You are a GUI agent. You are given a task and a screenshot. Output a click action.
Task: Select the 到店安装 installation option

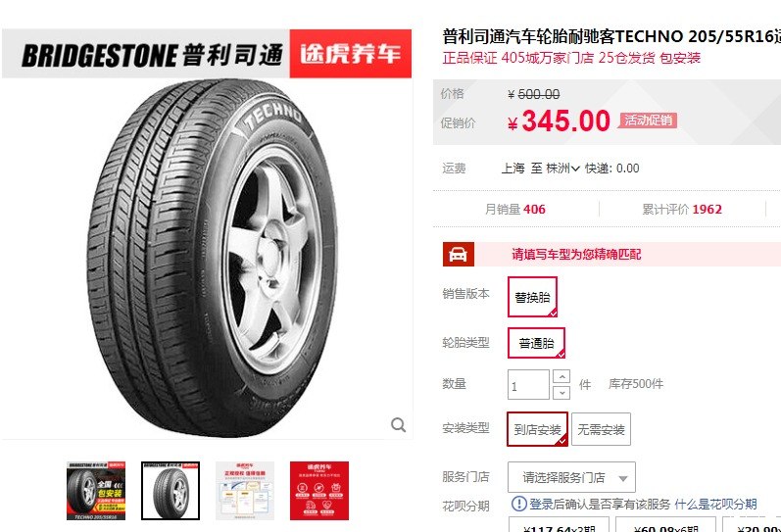(537, 429)
